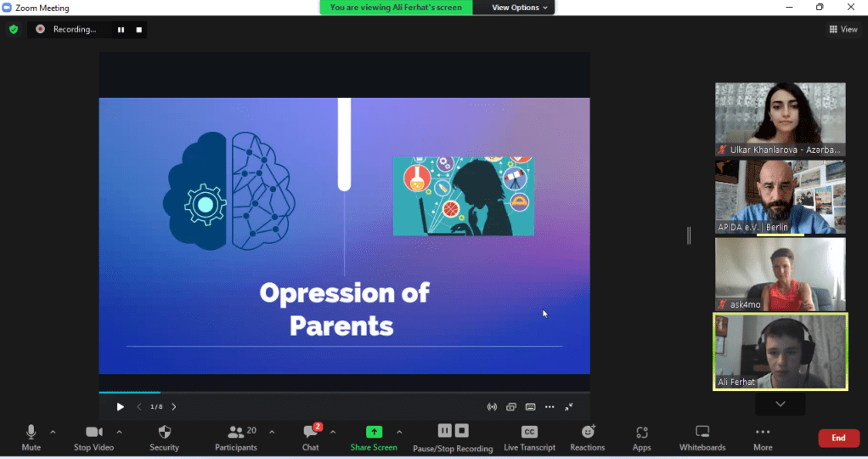Open the More menu in the toolbar
The width and height of the screenshot is (868, 459).
(763, 437)
